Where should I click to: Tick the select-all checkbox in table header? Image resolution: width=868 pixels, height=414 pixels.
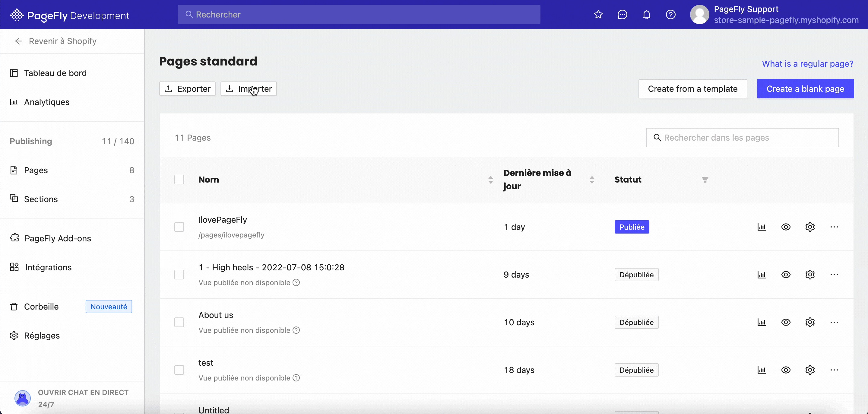[x=179, y=180]
